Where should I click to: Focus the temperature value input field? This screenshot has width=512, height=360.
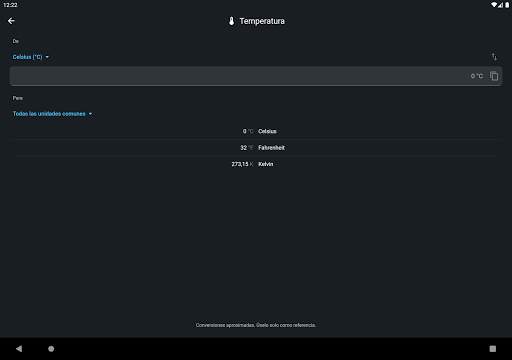[x=256, y=76]
